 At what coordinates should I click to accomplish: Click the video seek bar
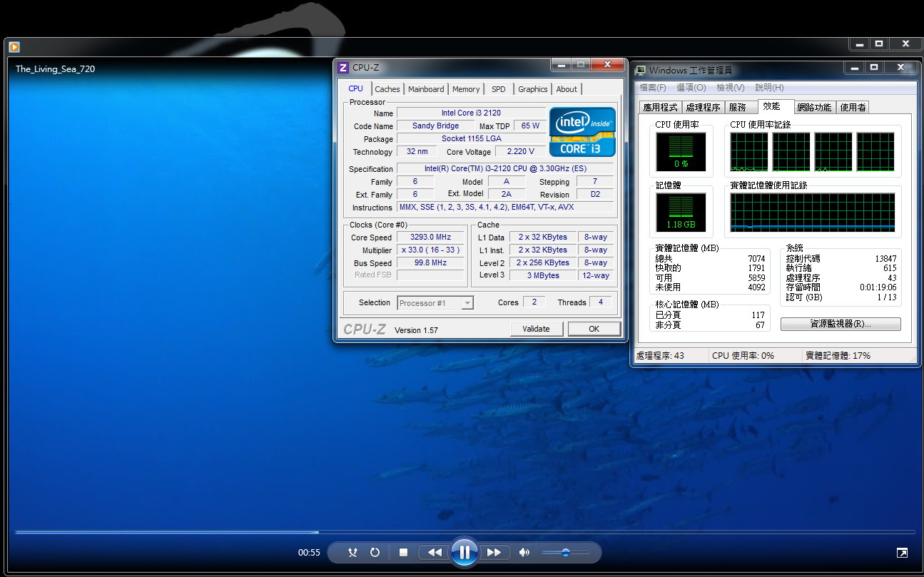(x=464, y=532)
